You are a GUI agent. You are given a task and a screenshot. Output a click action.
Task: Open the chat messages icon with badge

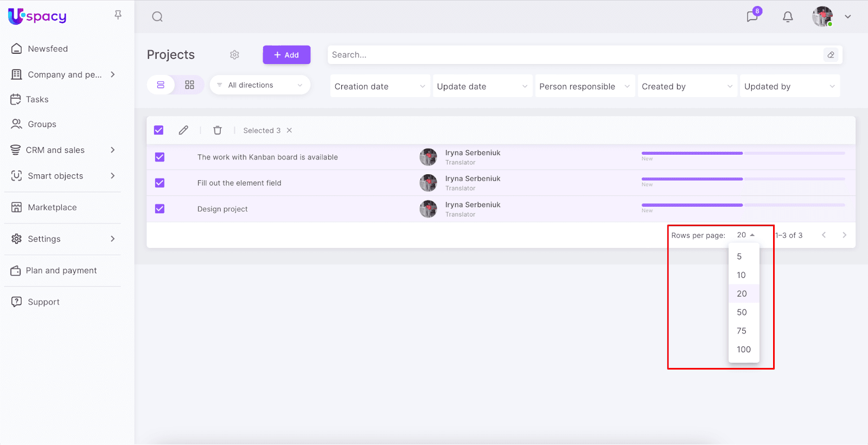coord(752,16)
